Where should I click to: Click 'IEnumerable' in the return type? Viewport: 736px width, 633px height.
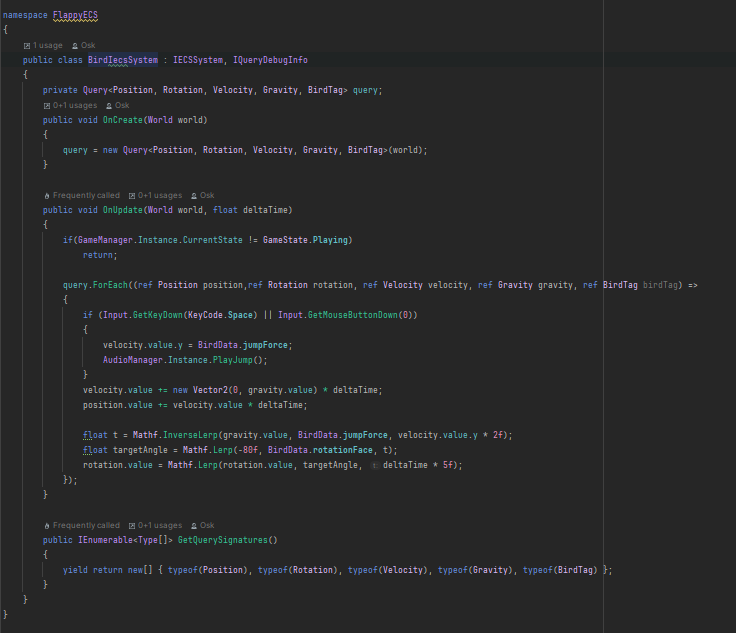(x=105, y=540)
